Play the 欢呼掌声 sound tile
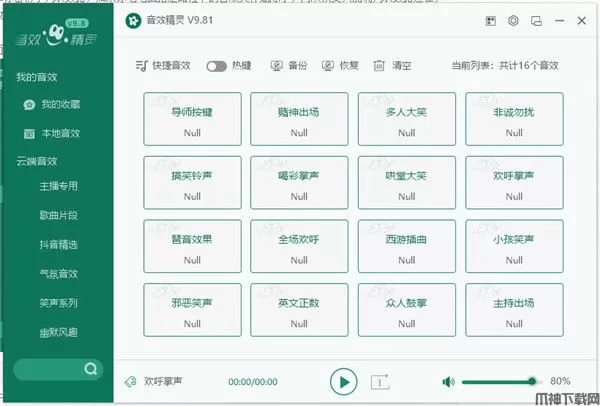 click(x=514, y=183)
